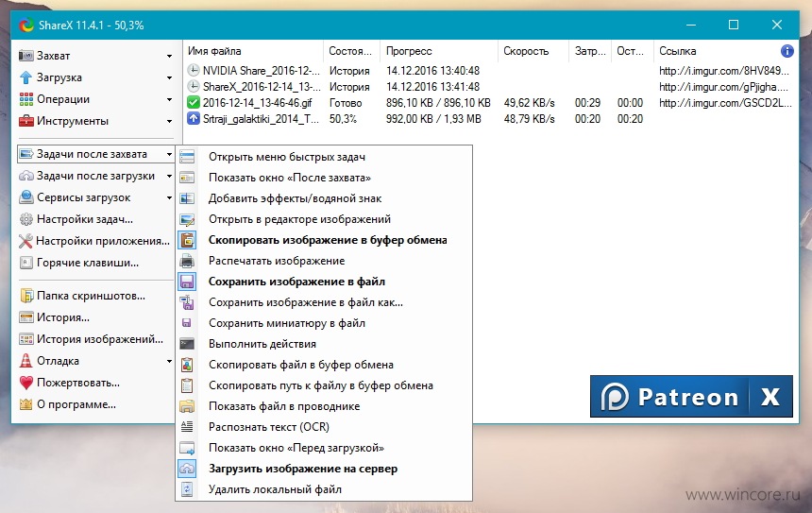812x513 pixels.
Task: Click the camera icon next to Захват
Action: pyautogui.click(x=25, y=56)
